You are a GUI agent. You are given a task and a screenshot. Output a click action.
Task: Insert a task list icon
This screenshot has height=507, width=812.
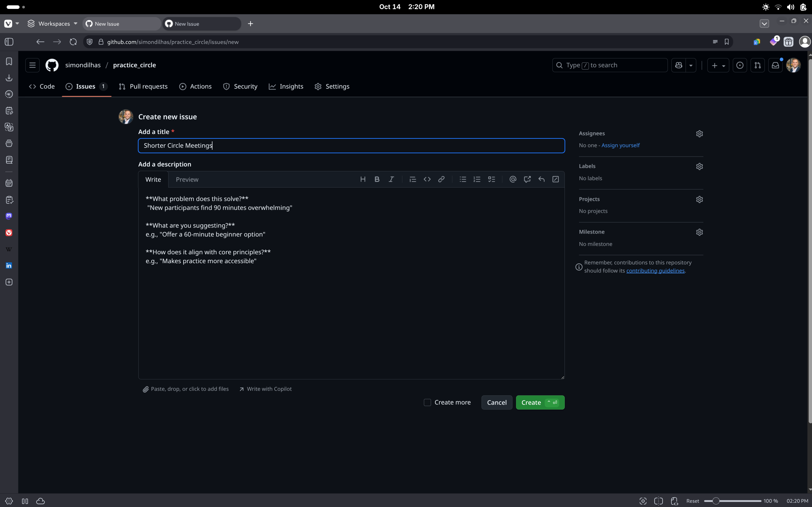[491, 180]
